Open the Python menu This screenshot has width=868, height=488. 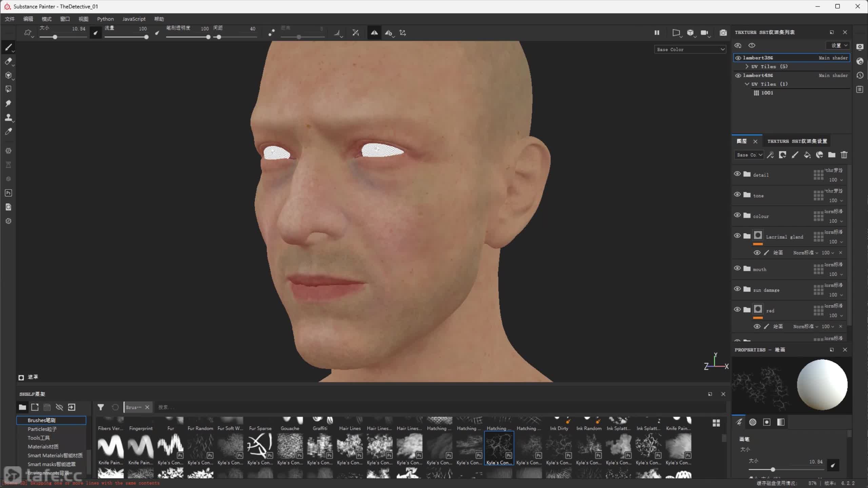click(105, 19)
